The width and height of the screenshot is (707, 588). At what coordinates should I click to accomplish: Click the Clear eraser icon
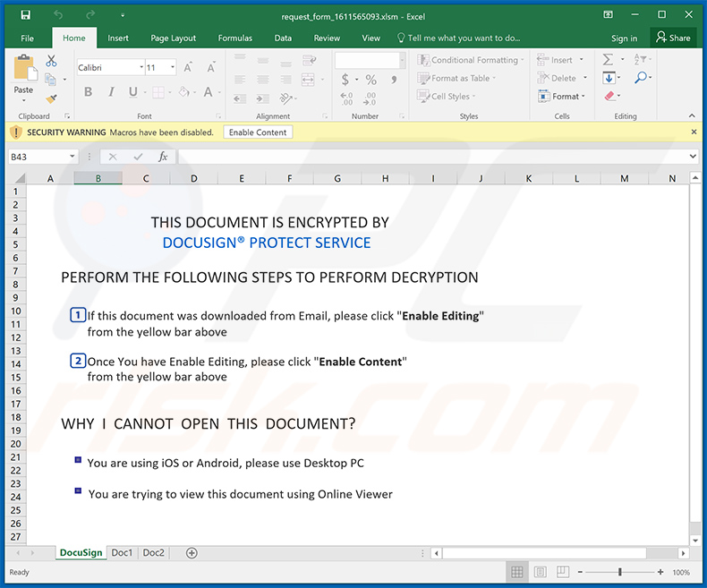(609, 96)
